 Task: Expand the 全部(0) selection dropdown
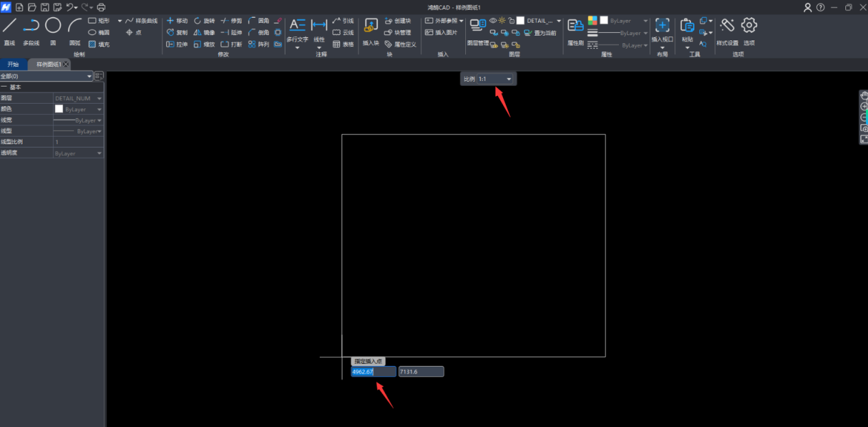coord(46,76)
